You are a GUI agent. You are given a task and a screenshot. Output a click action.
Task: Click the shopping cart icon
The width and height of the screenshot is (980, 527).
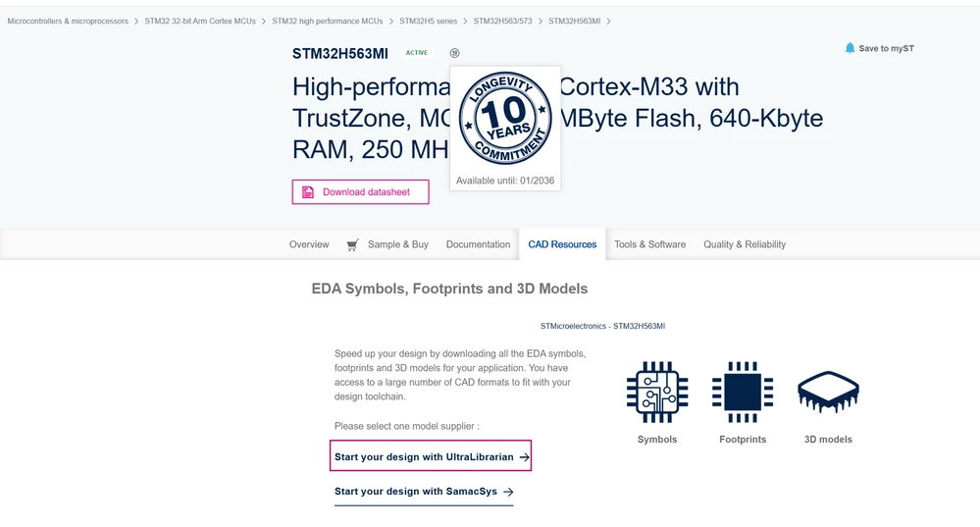coord(352,245)
